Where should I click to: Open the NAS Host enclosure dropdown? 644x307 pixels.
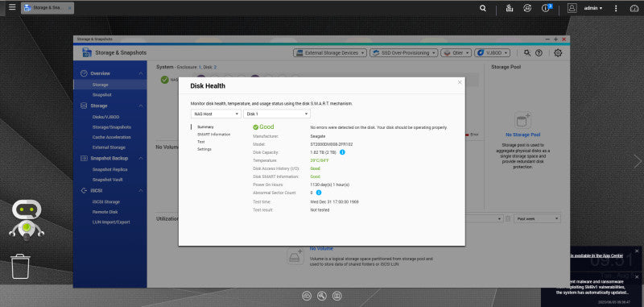[216, 114]
